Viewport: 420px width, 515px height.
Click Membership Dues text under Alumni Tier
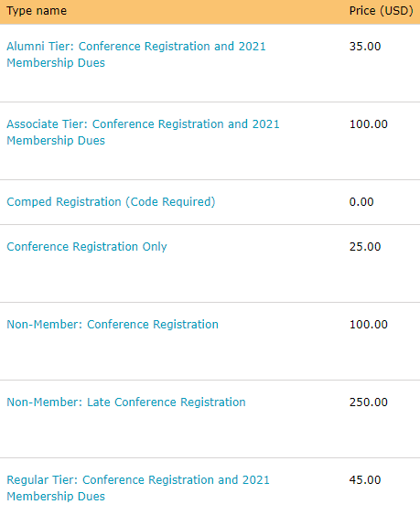coord(56,63)
